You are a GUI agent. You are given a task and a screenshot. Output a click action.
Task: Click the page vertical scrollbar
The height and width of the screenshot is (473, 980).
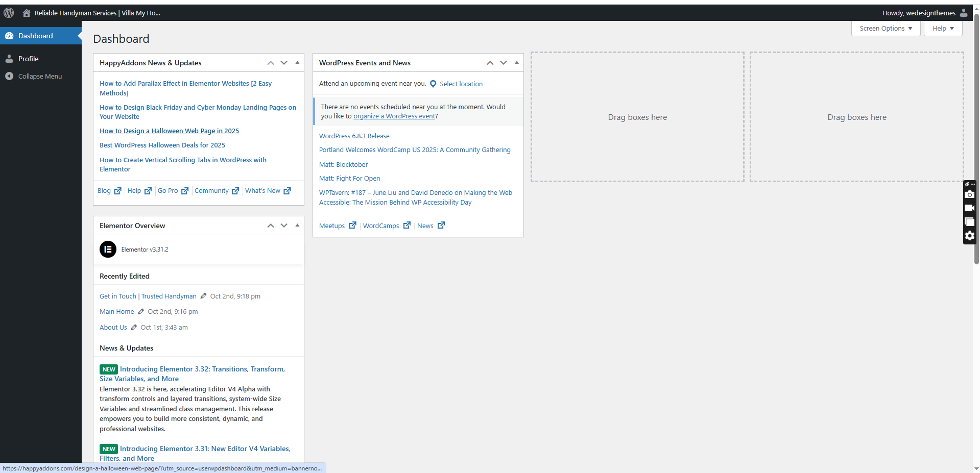[x=976, y=153]
